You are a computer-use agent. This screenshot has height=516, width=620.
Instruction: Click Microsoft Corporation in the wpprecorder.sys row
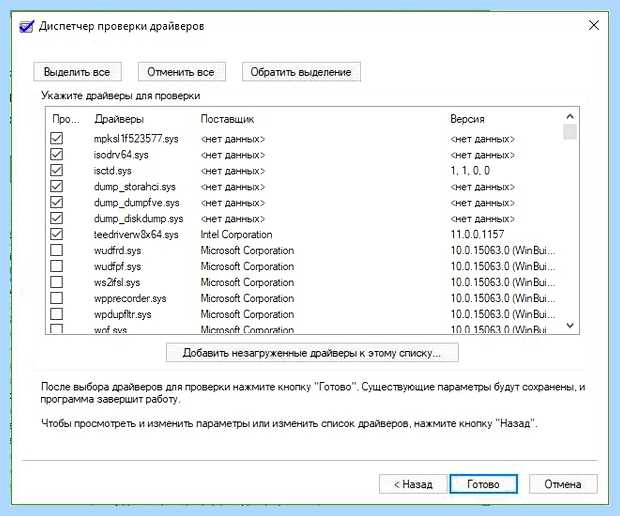247,299
